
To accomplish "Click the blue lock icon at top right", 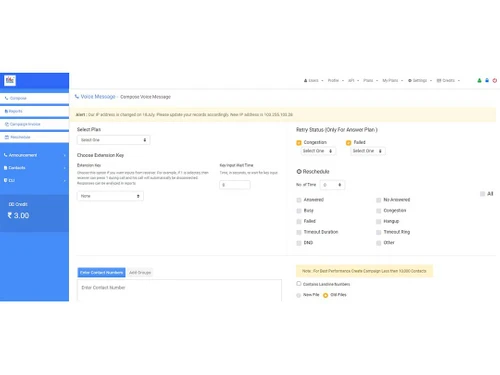I will (487, 80).
